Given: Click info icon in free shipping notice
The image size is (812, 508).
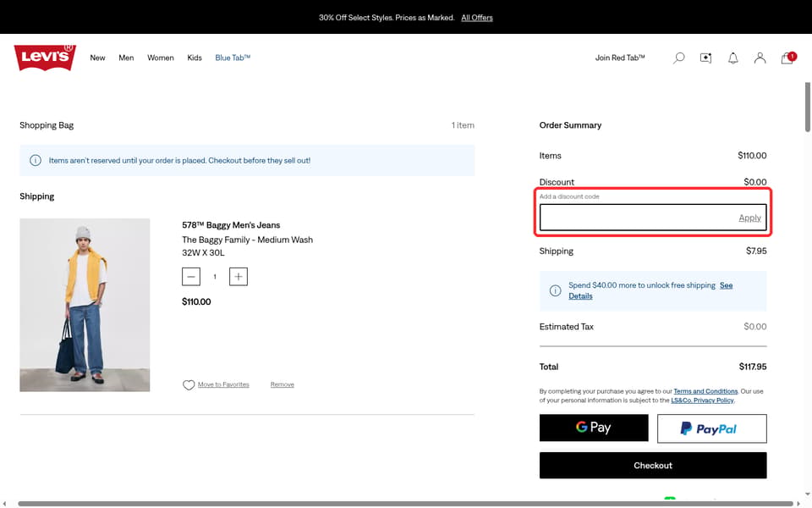Looking at the screenshot, I should (555, 290).
